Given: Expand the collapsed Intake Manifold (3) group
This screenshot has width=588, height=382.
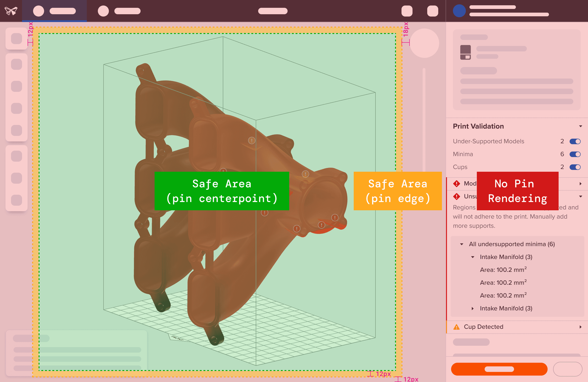Looking at the screenshot, I should coord(472,308).
